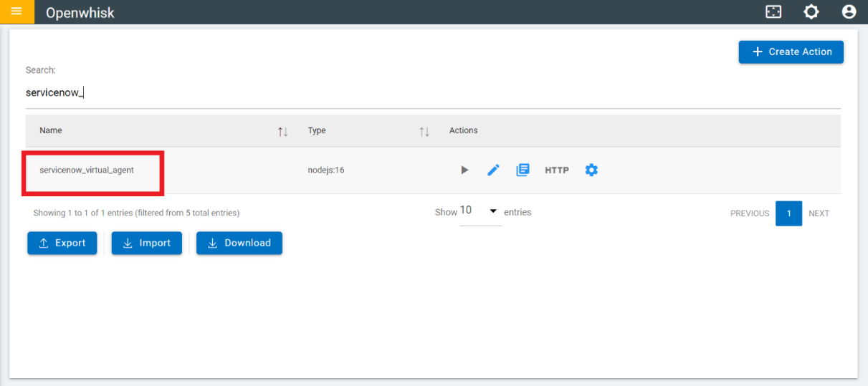The width and height of the screenshot is (868, 386).
Task: Go to the previous page
Action: click(750, 213)
